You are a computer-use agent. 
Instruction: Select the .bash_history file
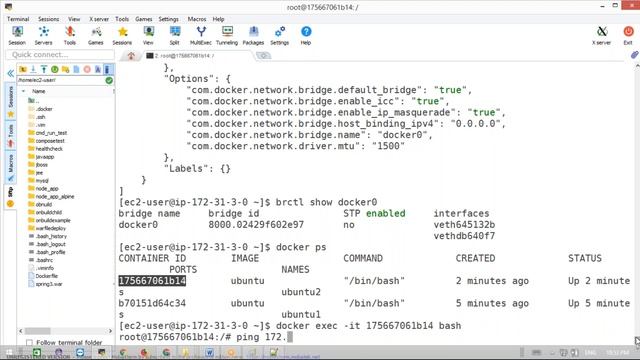[47, 236]
